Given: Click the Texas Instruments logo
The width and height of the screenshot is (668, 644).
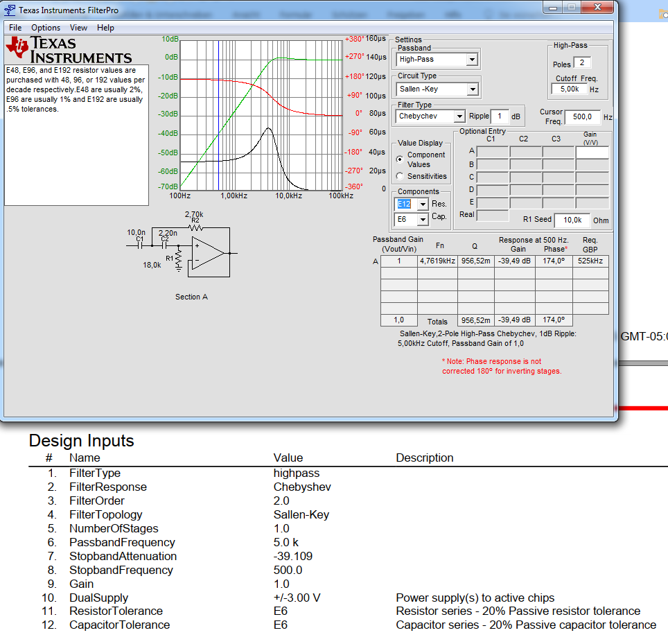Looking at the screenshot, I should coord(69,51).
